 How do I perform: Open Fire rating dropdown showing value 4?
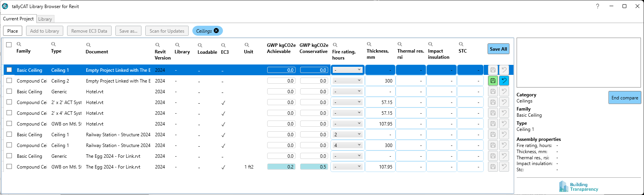[x=347, y=145]
